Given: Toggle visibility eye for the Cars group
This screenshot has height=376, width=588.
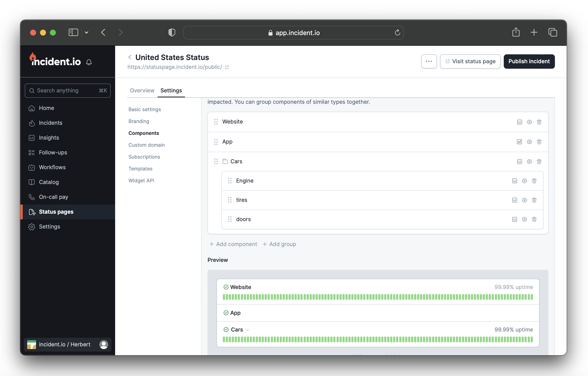Looking at the screenshot, I should [x=529, y=162].
